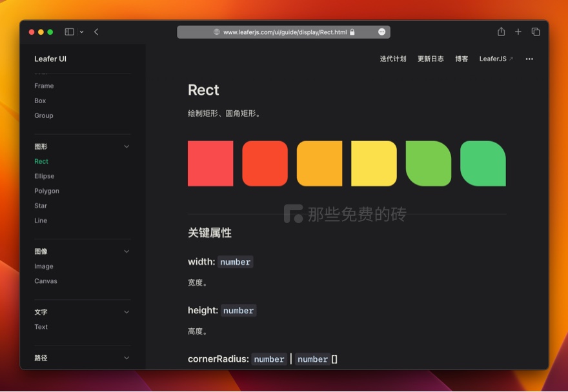Collapse the 文字 section chevron
The image size is (568, 392).
point(127,312)
